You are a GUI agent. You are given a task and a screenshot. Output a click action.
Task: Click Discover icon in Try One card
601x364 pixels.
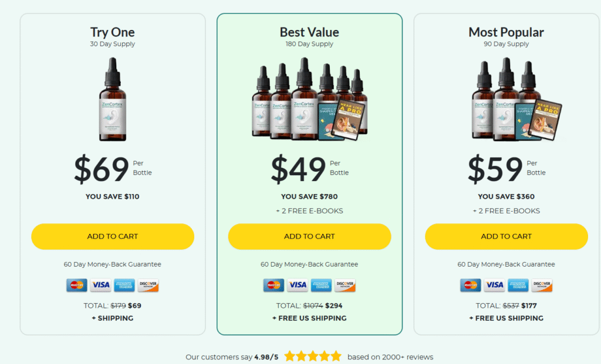pyautogui.click(x=148, y=285)
